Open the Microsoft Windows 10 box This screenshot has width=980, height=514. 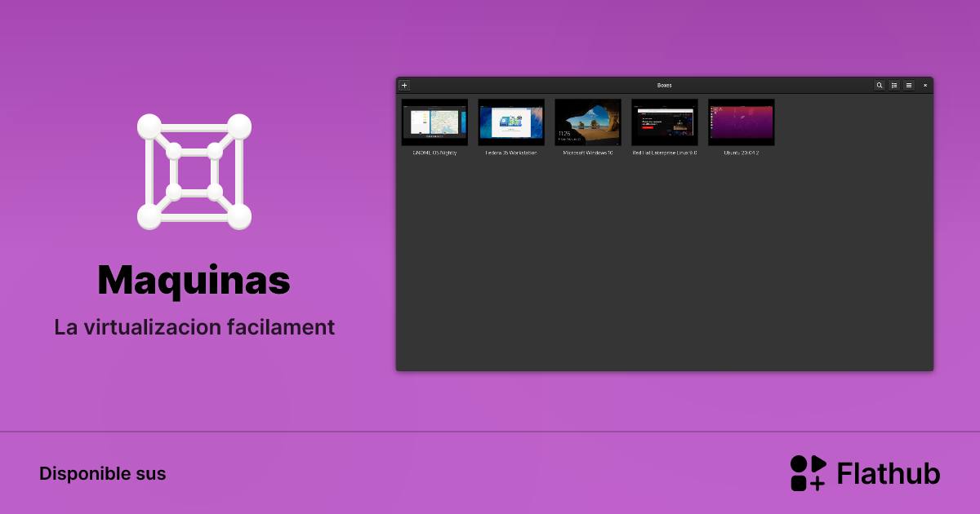pyautogui.click(x=587, y=122)
